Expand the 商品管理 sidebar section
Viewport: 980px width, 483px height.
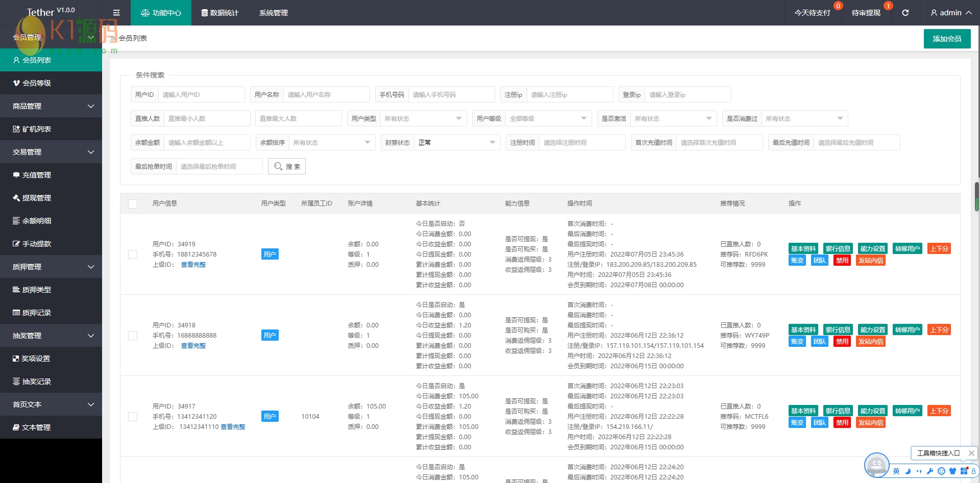(51, 106)
